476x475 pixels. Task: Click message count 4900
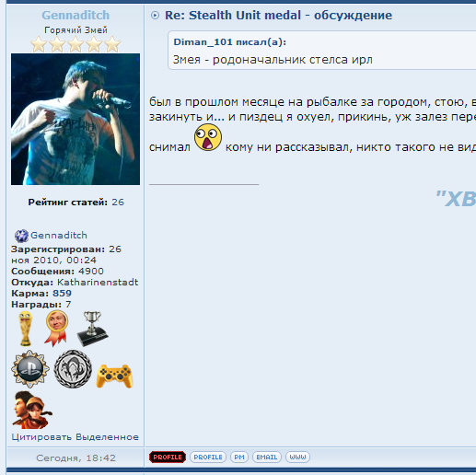click(x=91, y=271)
